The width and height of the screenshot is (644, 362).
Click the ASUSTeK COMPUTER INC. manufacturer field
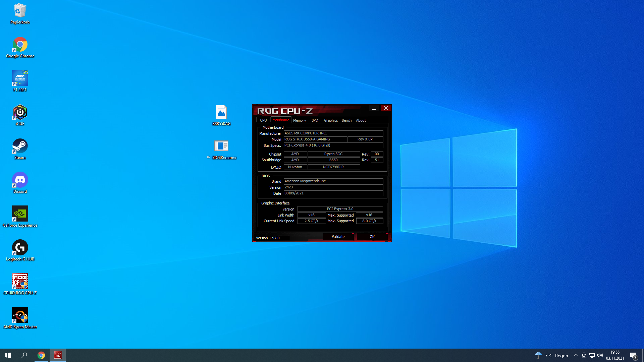[333, 133]
